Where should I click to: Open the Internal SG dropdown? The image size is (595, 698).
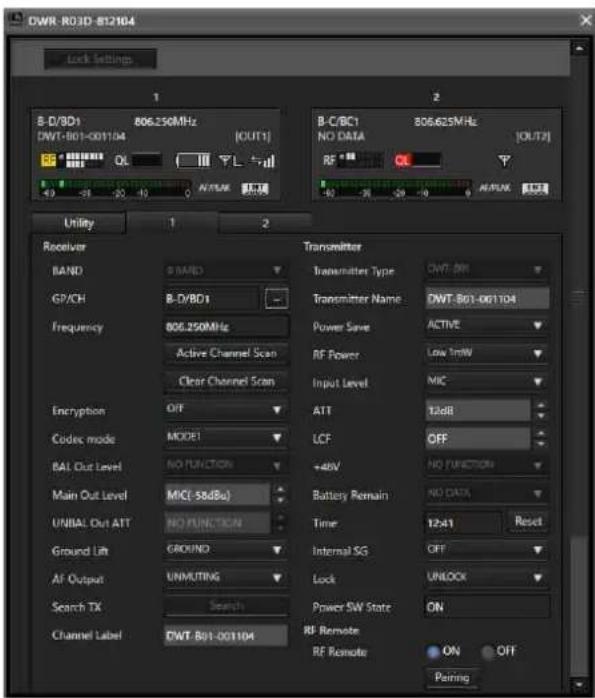tap(486, 549)
